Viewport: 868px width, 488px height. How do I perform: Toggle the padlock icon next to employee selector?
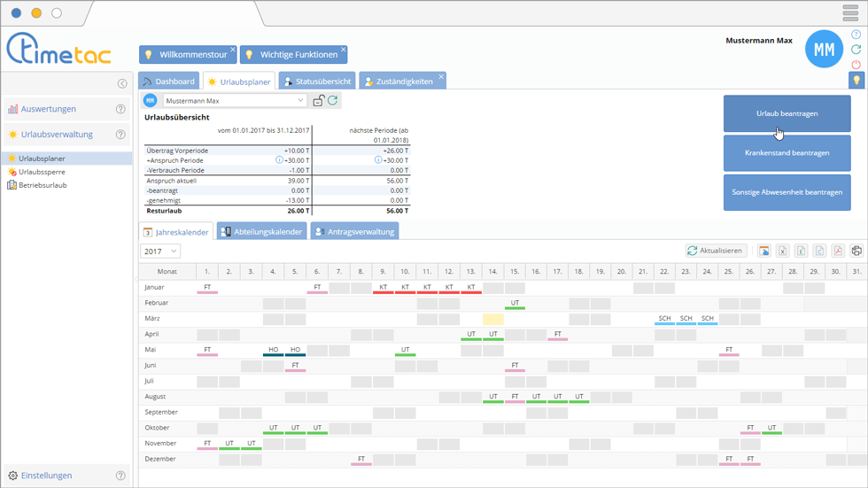click(x=319, y=101)
